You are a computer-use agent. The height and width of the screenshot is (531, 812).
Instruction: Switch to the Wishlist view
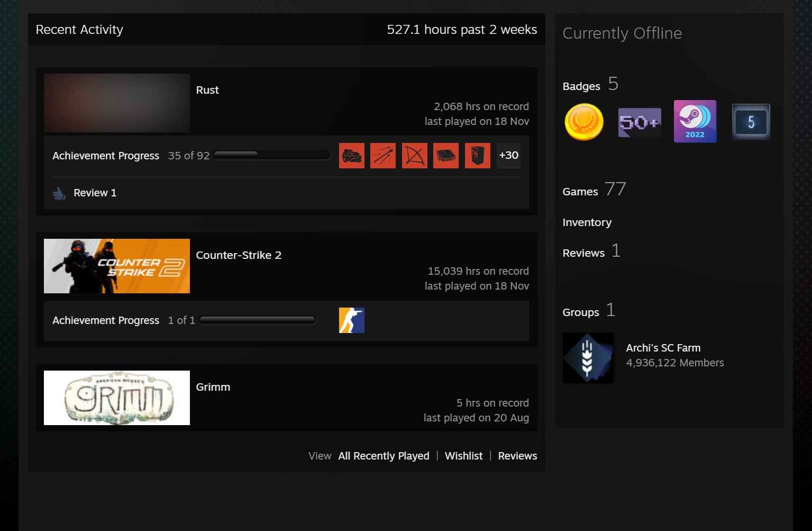pyautogui.click(x=463, y=456)
